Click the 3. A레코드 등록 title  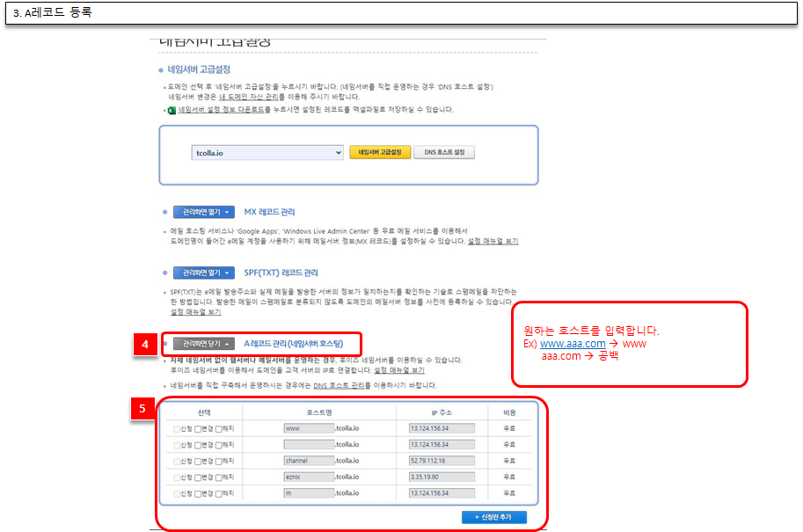tap(52, 12)
